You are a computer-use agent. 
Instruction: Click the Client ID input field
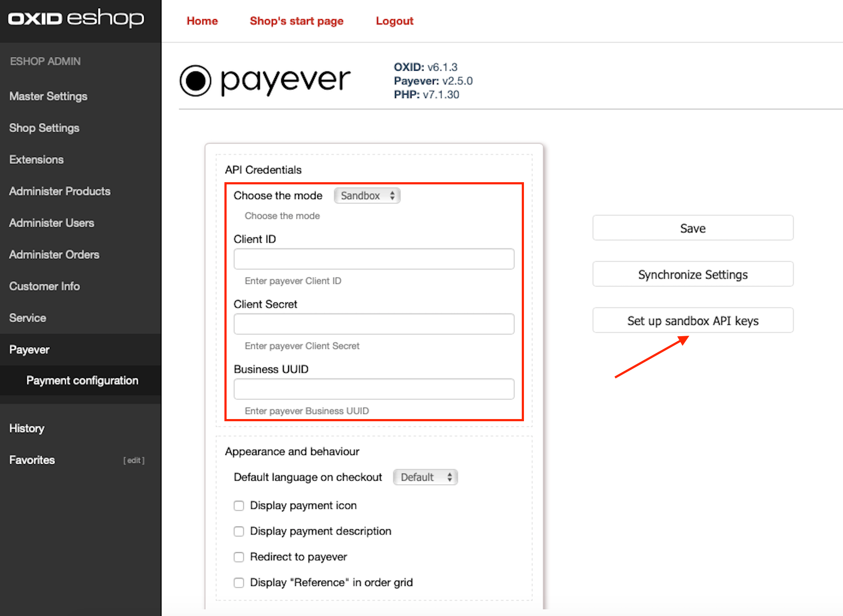click(x=374, y=259)
